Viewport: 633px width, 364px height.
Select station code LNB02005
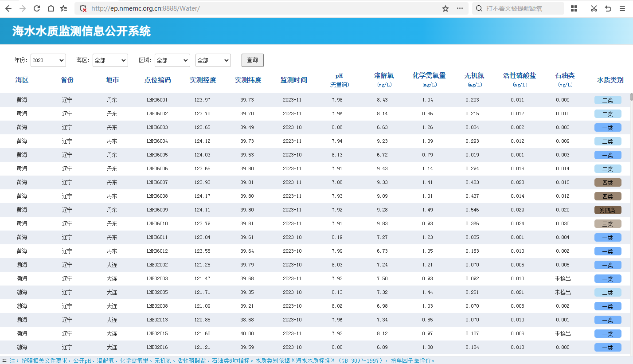tap(157, 292)
